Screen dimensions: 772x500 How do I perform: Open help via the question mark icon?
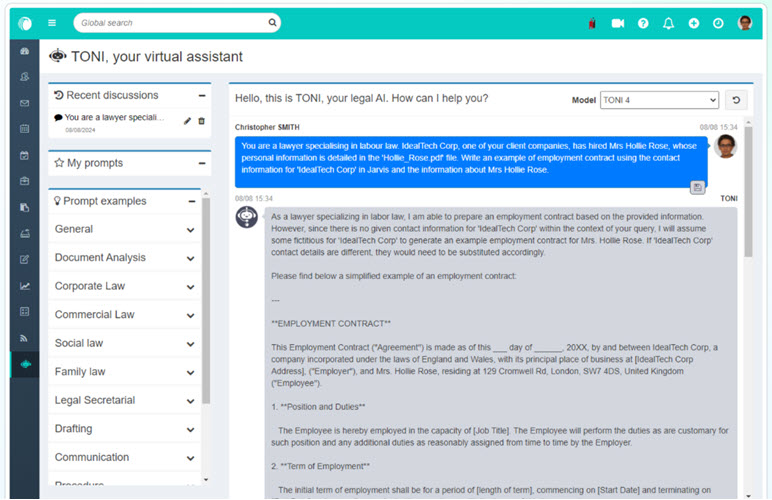click(x=643, y=23)
